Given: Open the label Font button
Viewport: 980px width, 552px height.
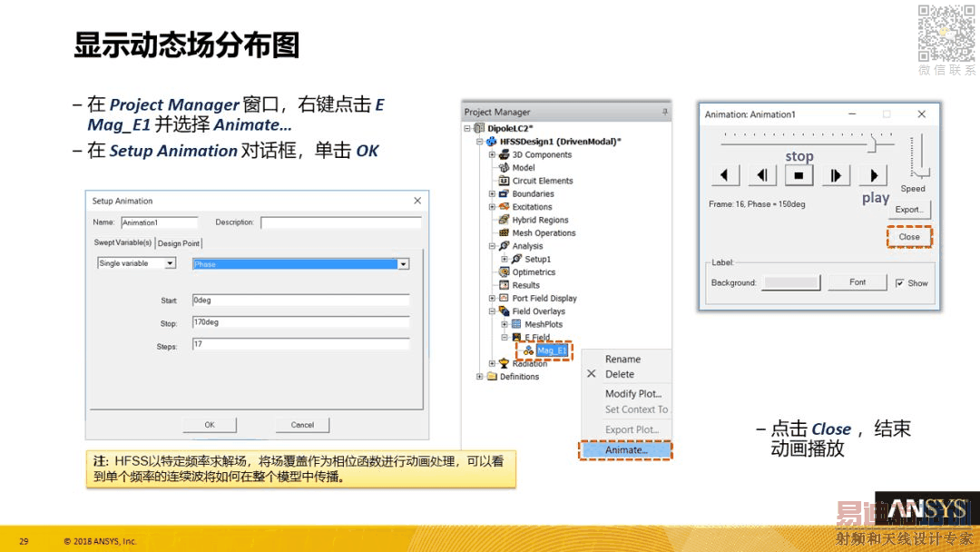Looking at the screenshot, I should (857, 282).
